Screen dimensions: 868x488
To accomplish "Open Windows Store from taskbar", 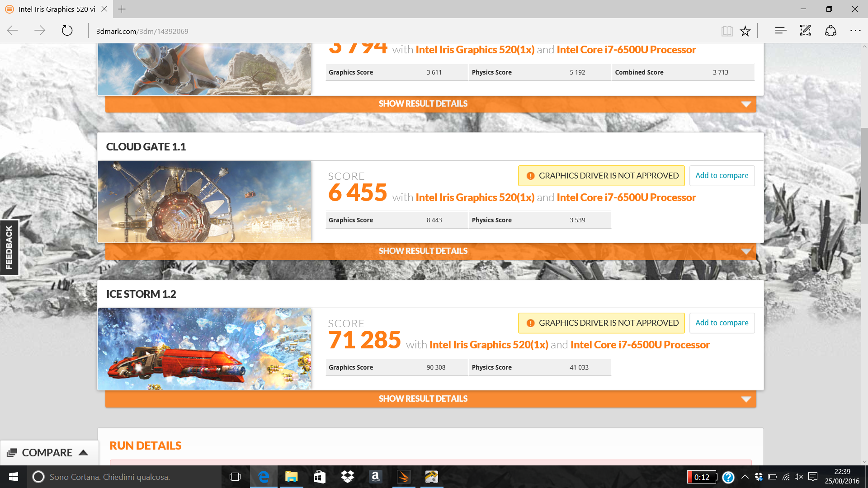I will point(320,477).
